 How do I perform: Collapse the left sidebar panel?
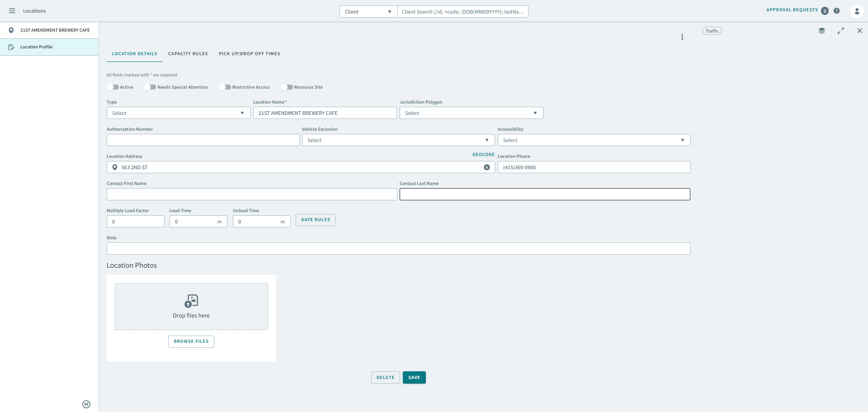(86, 404)
